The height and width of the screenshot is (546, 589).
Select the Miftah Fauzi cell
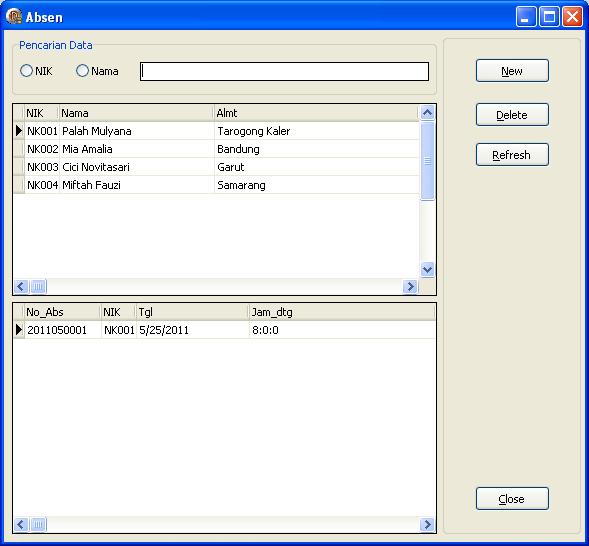coord(137,185)
